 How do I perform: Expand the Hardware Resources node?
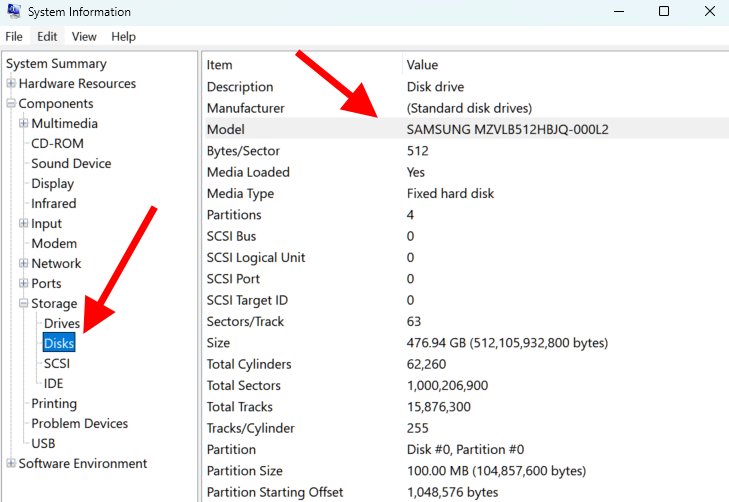pos(11,84)
